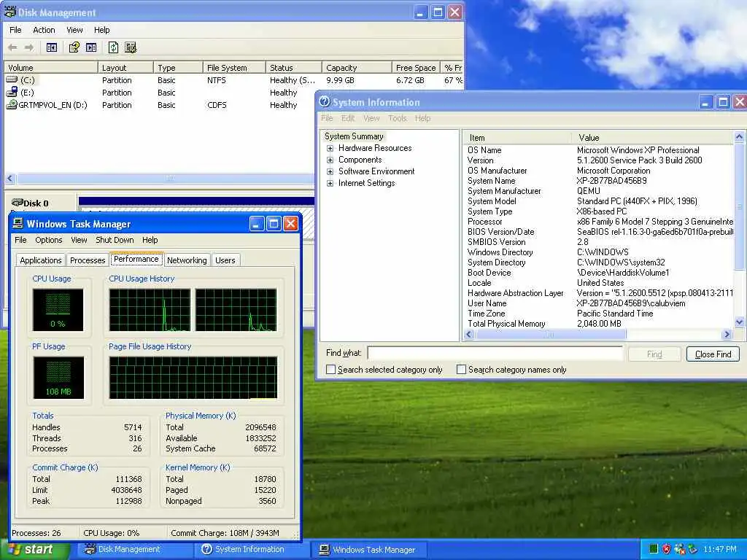The width and height of the screenshot is (747, 560).
Task: Click the Close Find button
Action: tap(713, 354)
